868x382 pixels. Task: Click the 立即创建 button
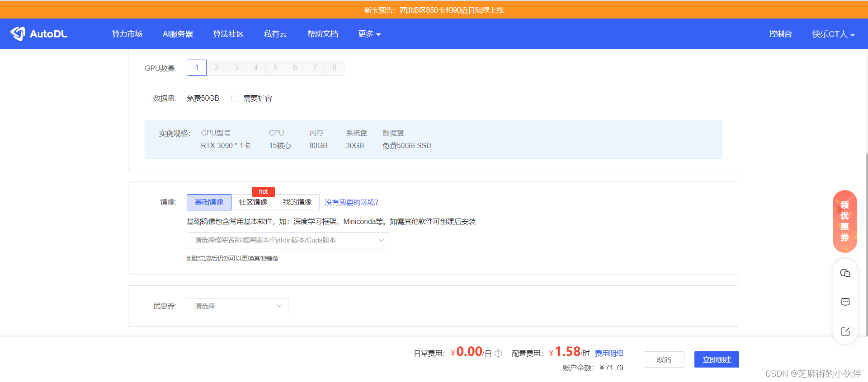pos(717,359)
